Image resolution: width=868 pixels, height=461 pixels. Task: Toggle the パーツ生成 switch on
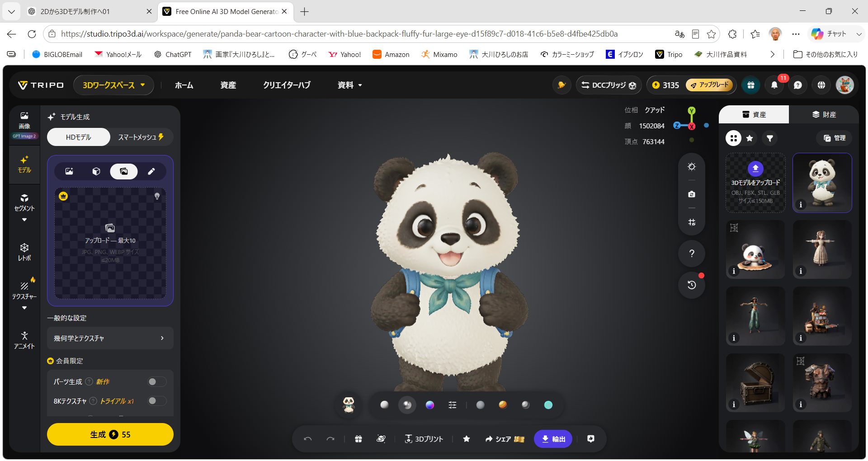157,382
